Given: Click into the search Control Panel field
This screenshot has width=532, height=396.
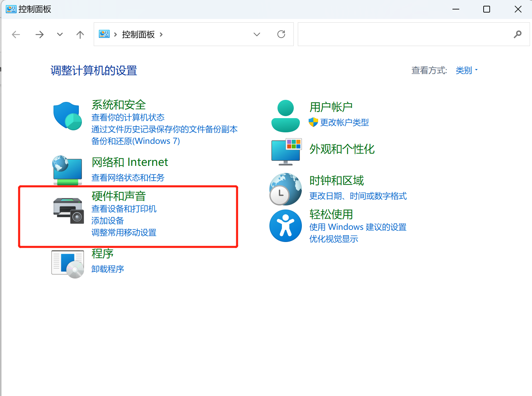Looking at the screenshot, I should click(414, 34).
